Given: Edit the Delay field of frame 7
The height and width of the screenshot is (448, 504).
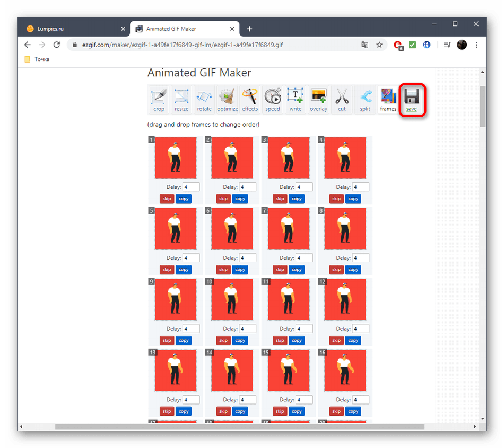Looking at the screenshot, I should pos(304,258).
